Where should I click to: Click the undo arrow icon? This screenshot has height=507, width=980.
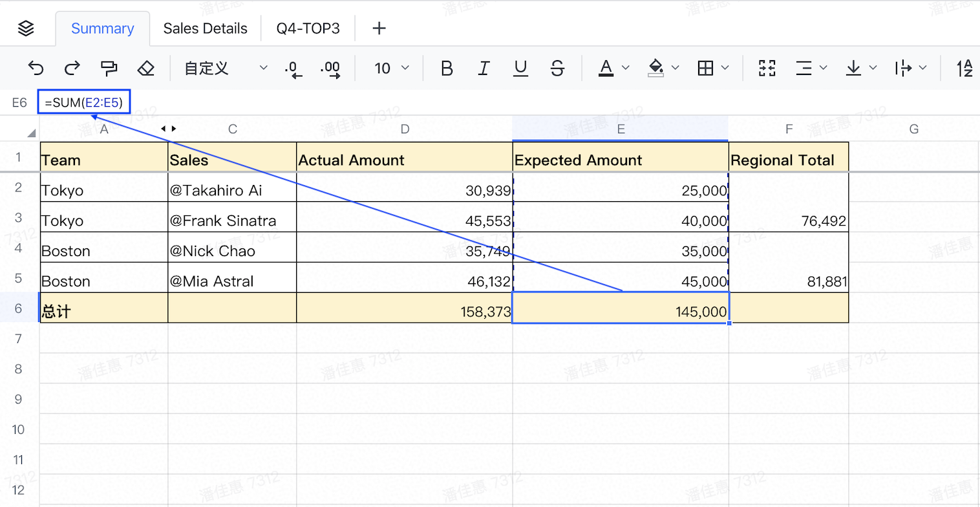(37, 68)
